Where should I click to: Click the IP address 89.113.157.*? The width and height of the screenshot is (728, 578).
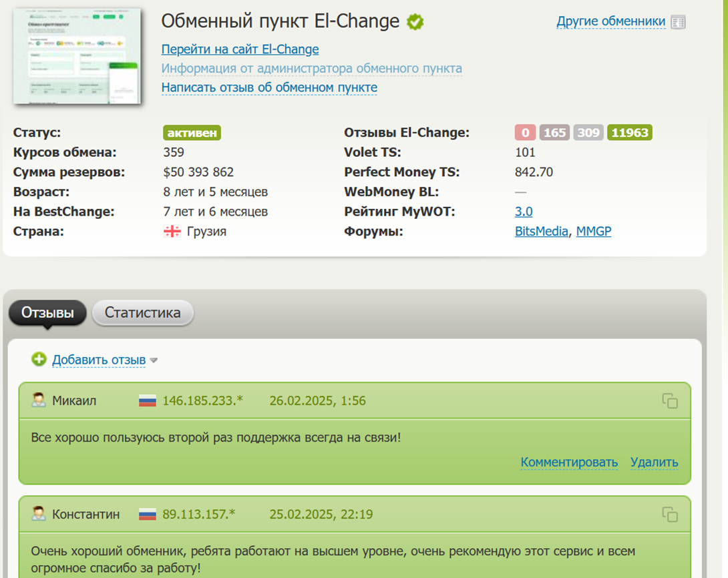199,515
